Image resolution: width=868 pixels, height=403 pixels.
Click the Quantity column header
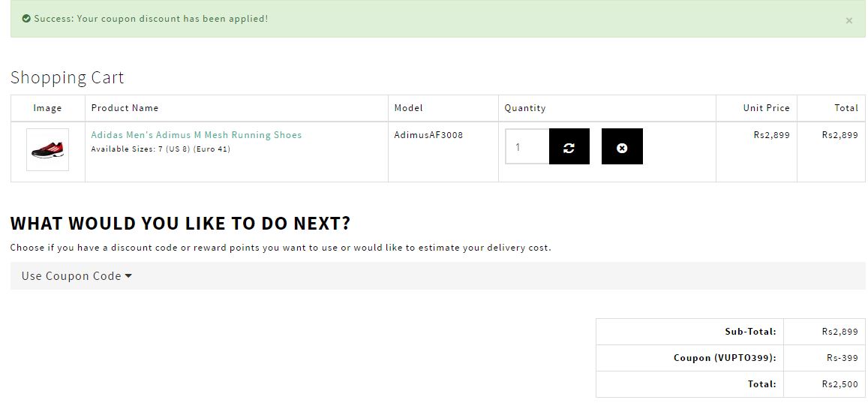(x=524, y=108)
